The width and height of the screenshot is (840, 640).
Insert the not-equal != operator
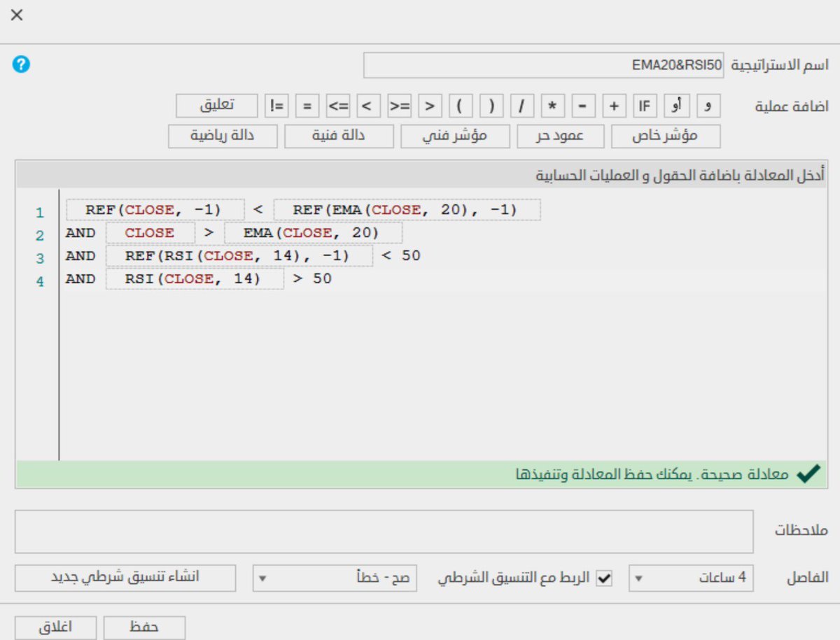277,106
